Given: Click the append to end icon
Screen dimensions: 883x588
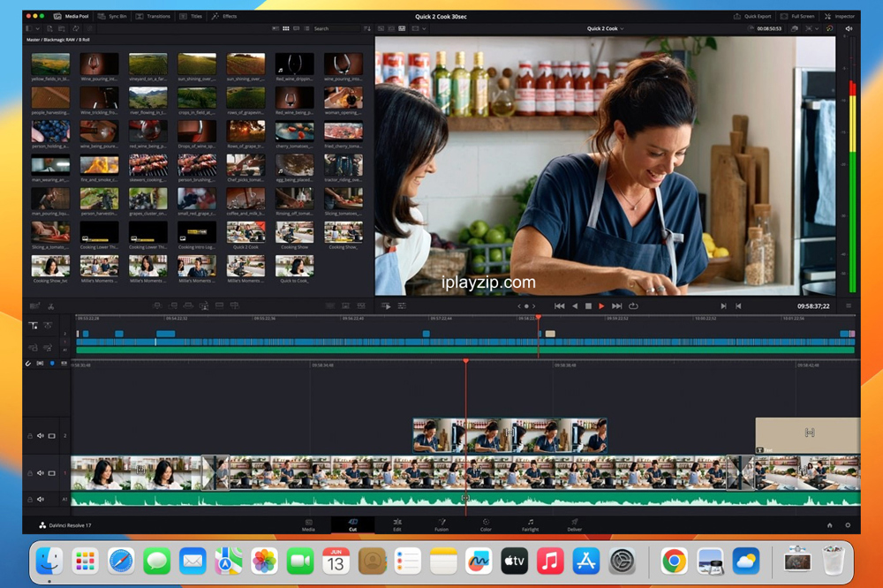Looking at the screenshot, I should (x=173, y=305).
